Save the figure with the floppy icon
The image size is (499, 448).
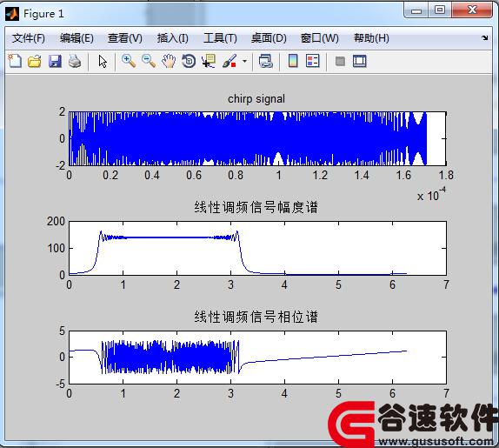pyautogui.click(x=55, y=61)
